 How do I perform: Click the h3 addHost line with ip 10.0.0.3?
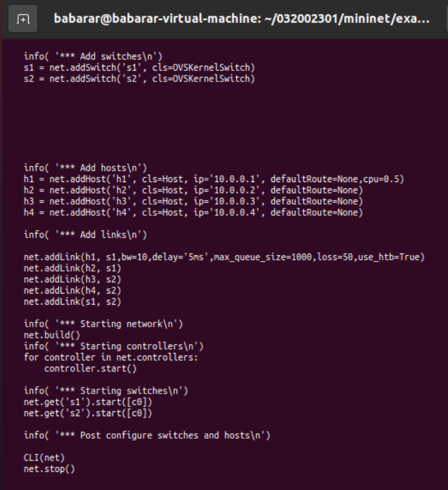[193, 202]
